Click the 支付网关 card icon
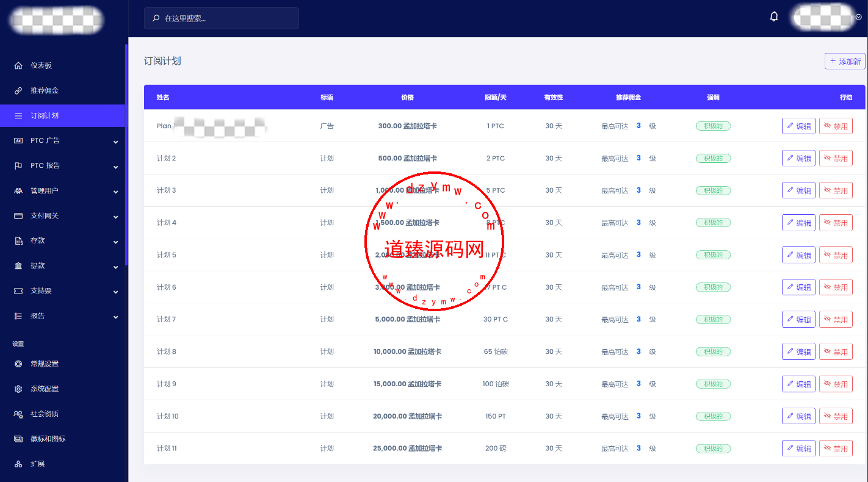 tap(18, 215)
